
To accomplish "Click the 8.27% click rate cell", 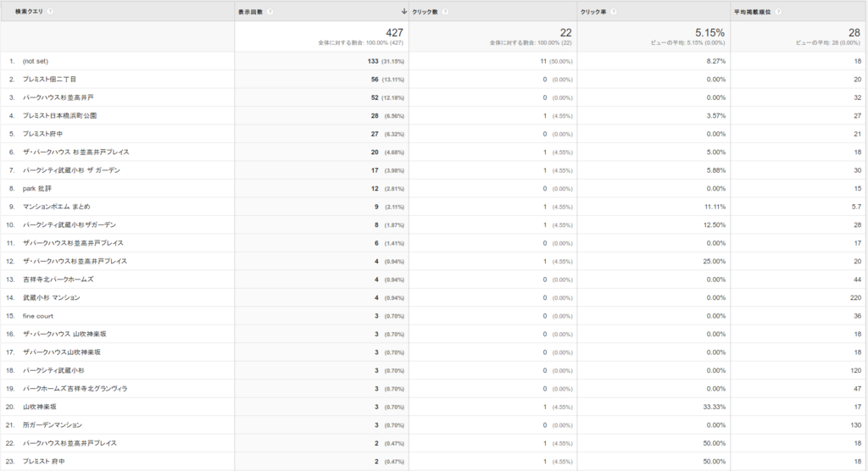I will pos(715,62).
